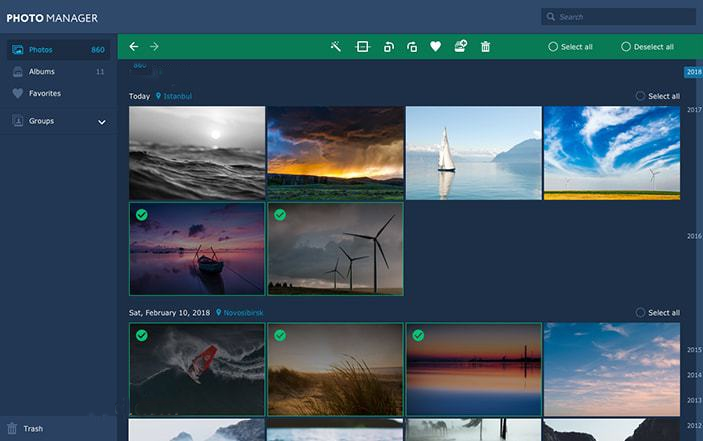Jump to 2017 on the timeline
This screenshot has height=441, width=703.
[694, 110]
